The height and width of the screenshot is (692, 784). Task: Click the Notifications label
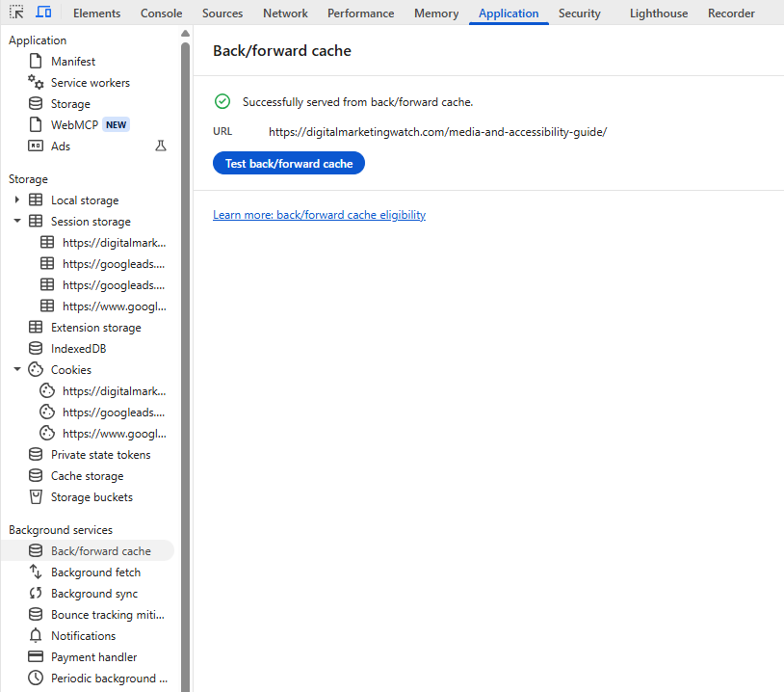83,635
